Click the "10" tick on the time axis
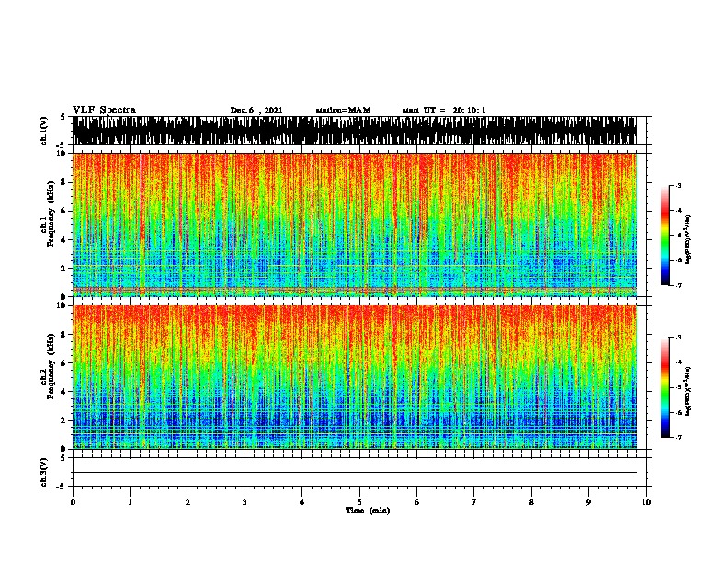This screenshot has height=563, width=728. (x=646, y=502)
